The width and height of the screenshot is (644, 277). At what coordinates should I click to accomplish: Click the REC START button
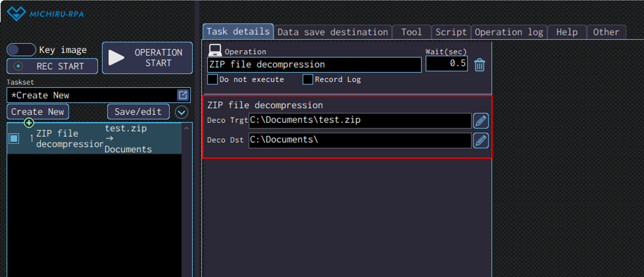tap(52, 66)
